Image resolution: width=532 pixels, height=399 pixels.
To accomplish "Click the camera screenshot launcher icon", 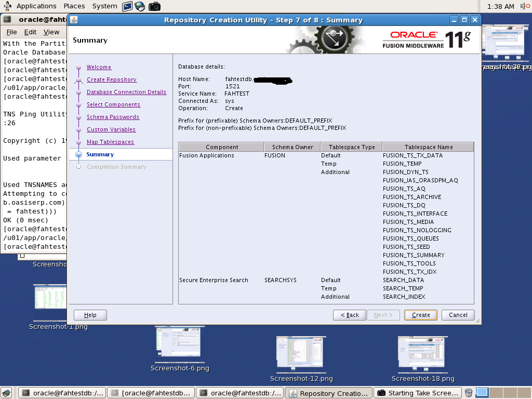I will coord(153,6).
